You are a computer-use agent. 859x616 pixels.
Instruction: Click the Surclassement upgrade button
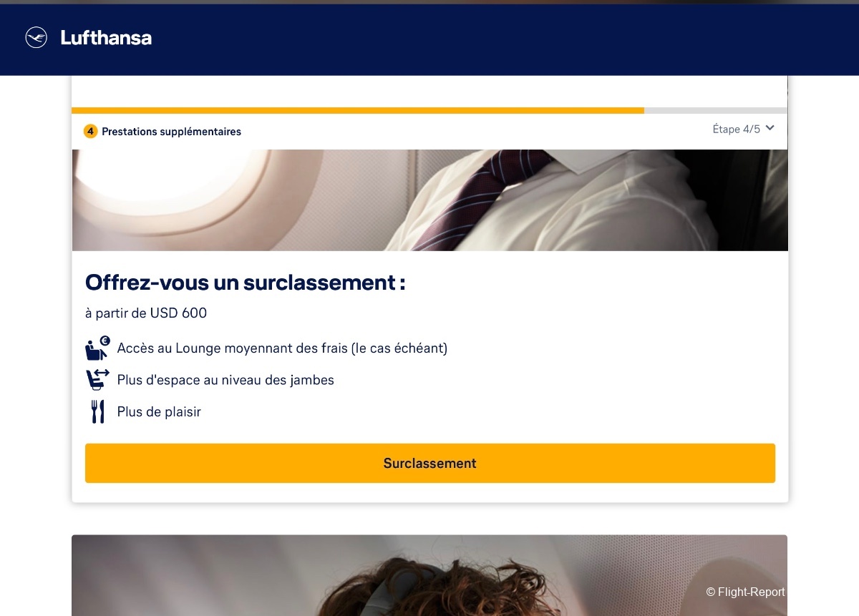[430, 463]
